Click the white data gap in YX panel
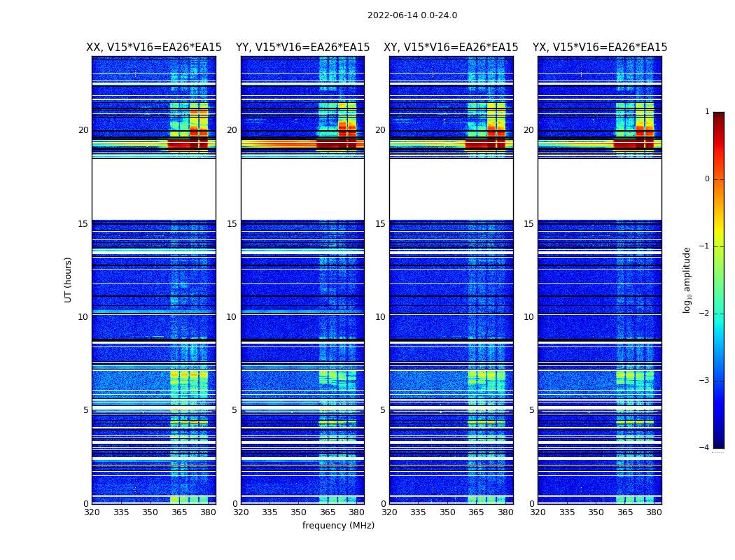The width and height of the screenshot is (735, 560). click(600, 189)
